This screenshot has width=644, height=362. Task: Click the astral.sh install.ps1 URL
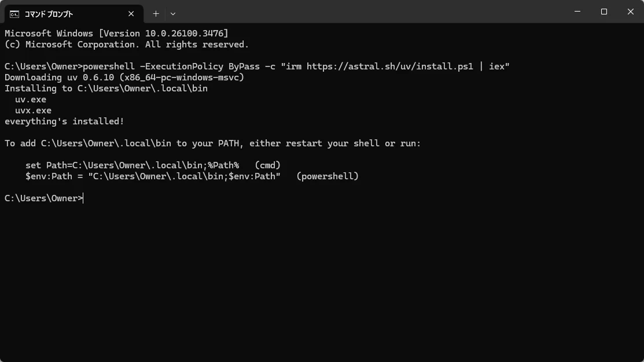click(390, 67)
